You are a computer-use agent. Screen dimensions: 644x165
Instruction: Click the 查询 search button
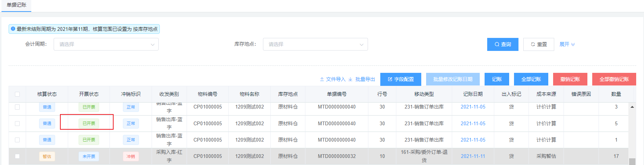coord(502,44)
